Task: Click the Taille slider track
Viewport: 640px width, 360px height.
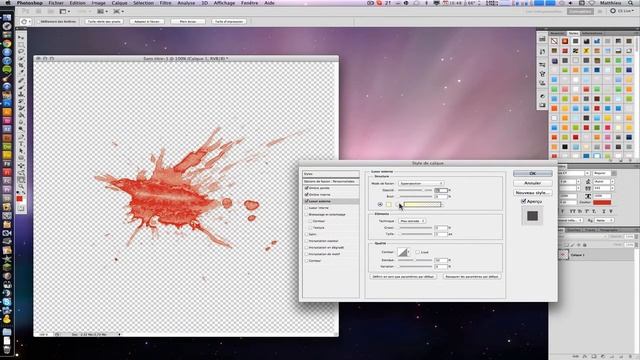Action: 416,234
